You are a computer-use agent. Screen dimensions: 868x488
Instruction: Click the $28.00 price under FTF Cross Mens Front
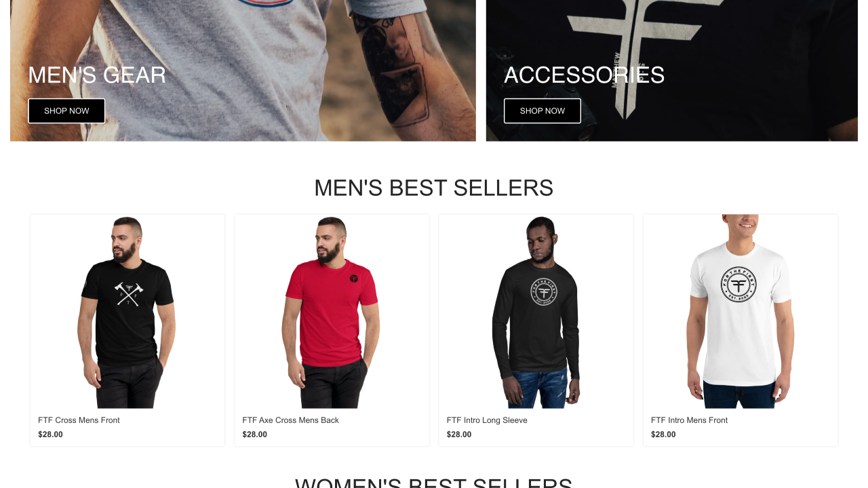point(50,434)
